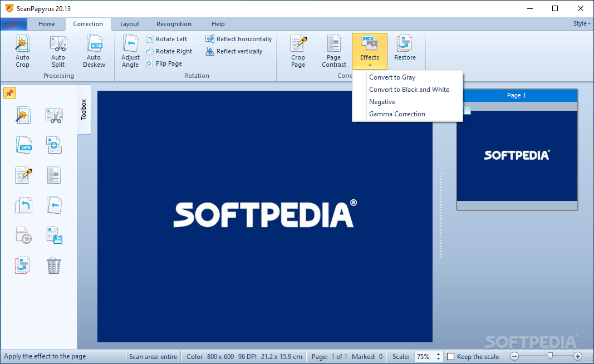Run Auto Deskew from the ribbon

click(x=94, y=51)
